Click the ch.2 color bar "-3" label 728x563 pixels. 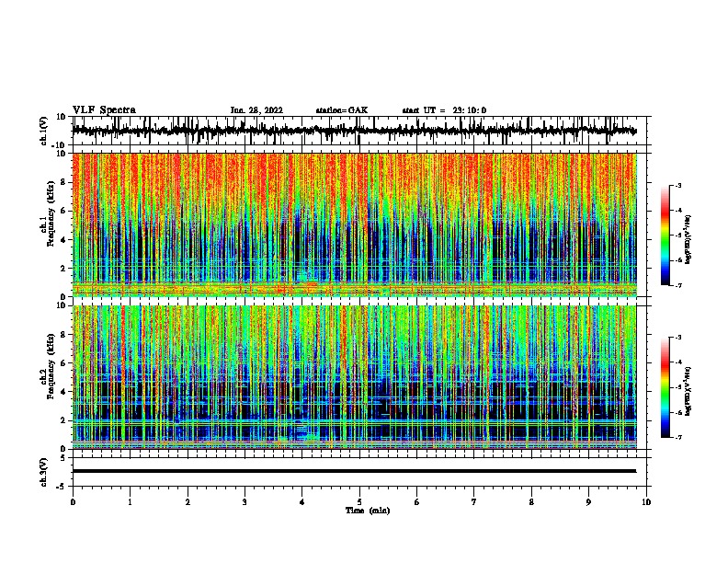[677, 338]
